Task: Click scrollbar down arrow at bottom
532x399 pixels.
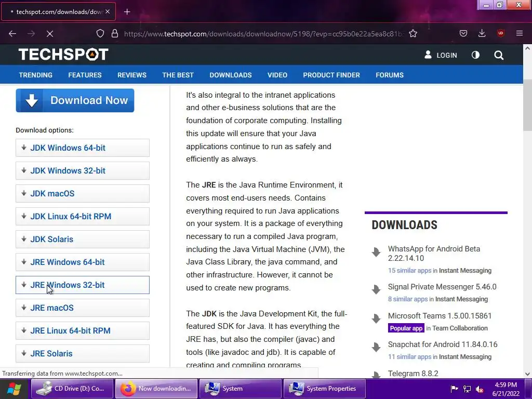Action: click(527, 374)
